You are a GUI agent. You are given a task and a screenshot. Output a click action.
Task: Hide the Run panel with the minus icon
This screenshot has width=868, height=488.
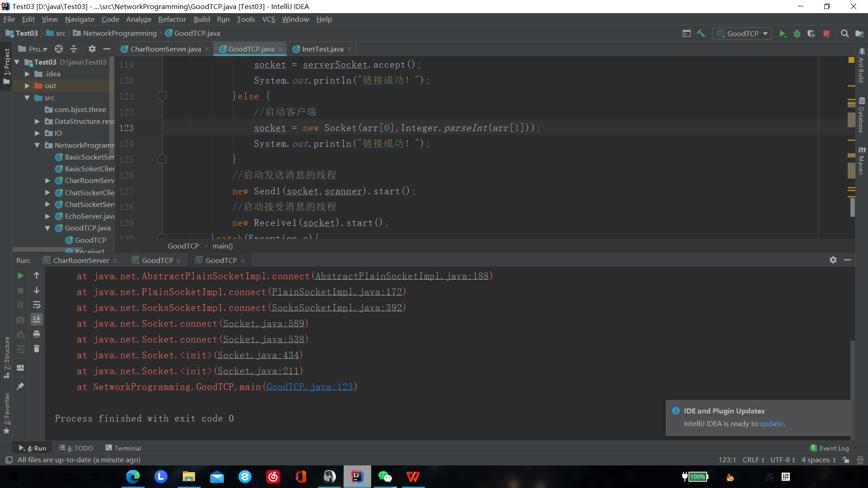848,260
